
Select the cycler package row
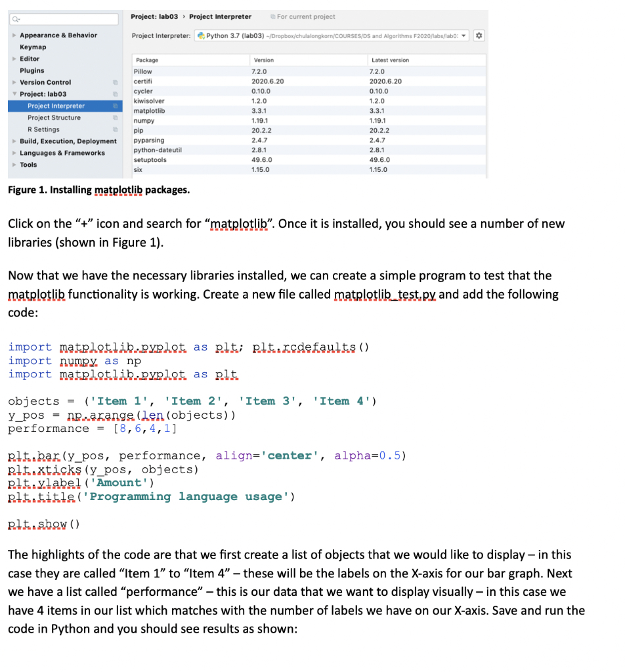tap(309, 91)
